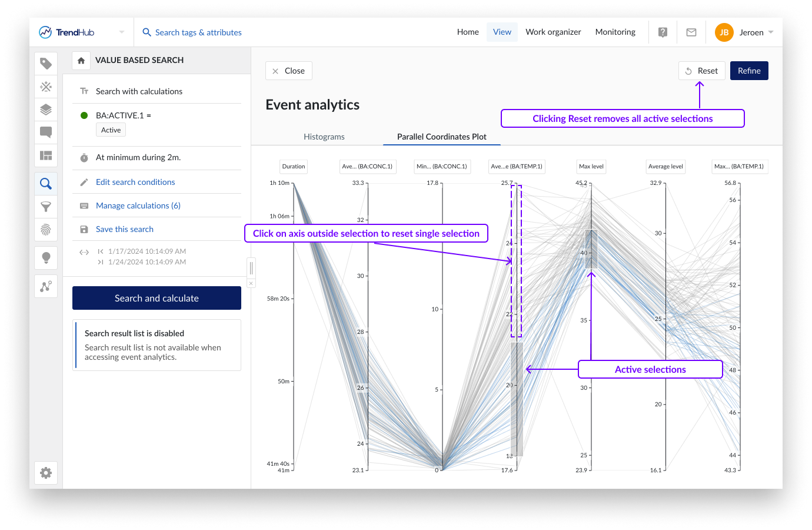Expand the TrendHub application dropdown arrow
812x530 pixels.
pyautogui.click(x=122, y=32)
